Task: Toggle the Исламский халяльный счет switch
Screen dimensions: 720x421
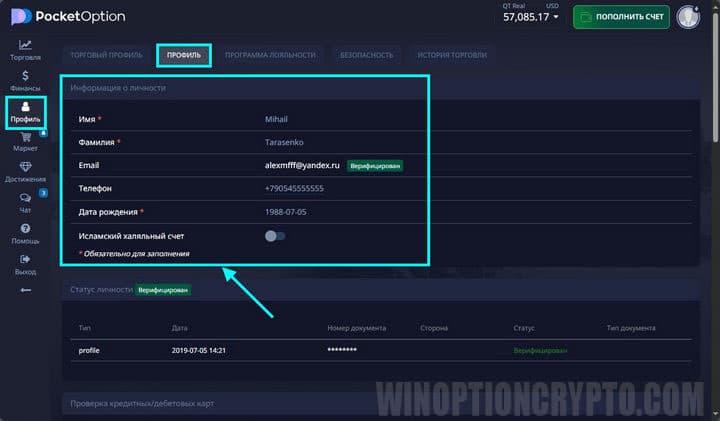Action: tap(274, 236)
